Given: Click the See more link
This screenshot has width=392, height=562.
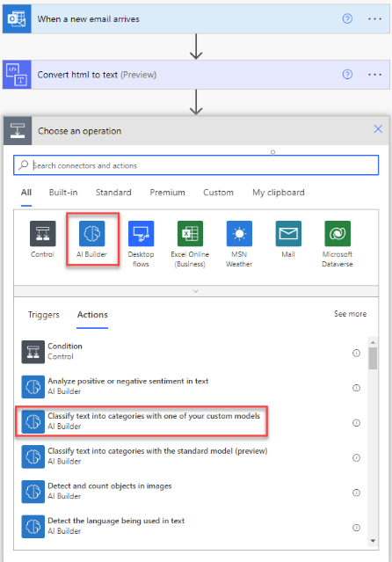Looking at the screenshot, I should pyautogui.click(x=350, y=314).
